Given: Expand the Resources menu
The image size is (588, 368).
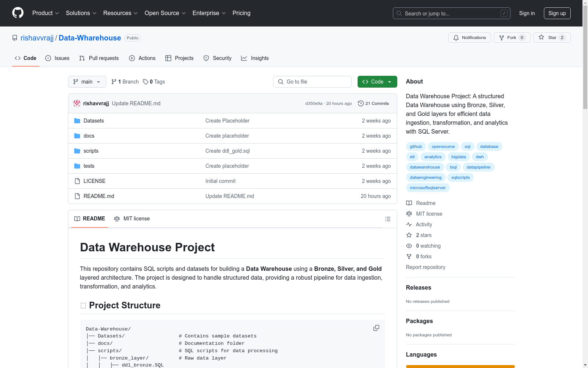Looking at the screenshot, I should click(121, 13).
